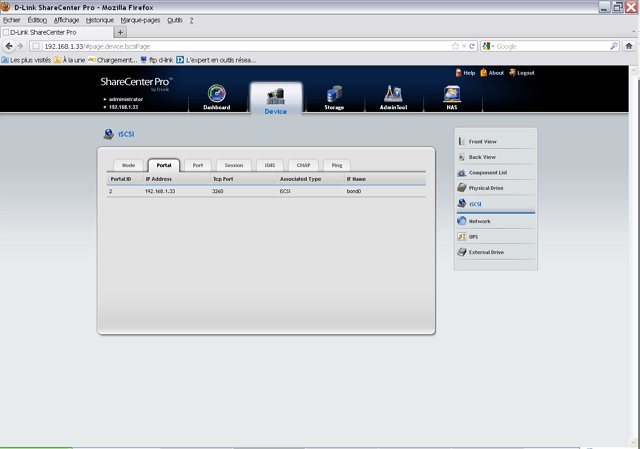Click the iSCSI page title icon
This screenshot has width=640, height=449.
(x=109, y=134)
